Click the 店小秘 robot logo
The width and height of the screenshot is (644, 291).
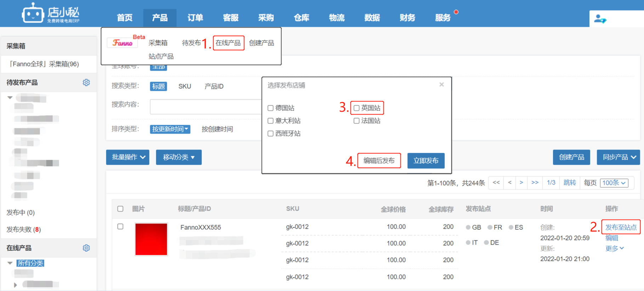click(x=51, y=13)
